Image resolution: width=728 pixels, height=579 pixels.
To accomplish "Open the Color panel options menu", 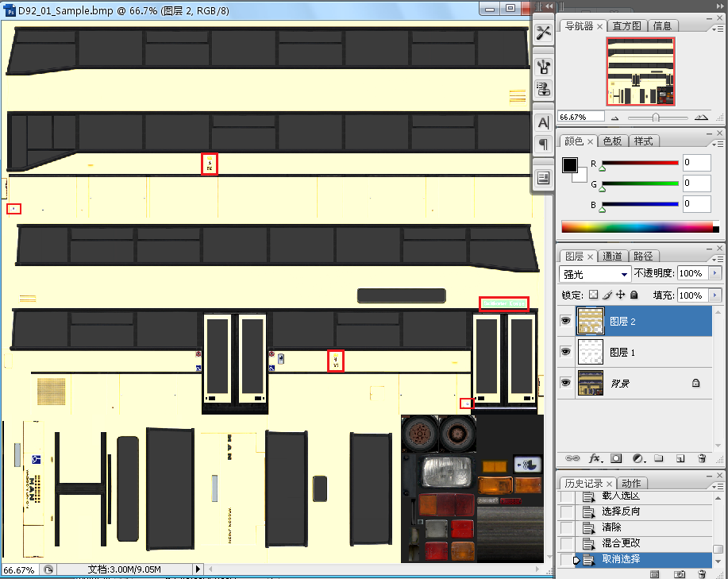I will coord(717,145).
